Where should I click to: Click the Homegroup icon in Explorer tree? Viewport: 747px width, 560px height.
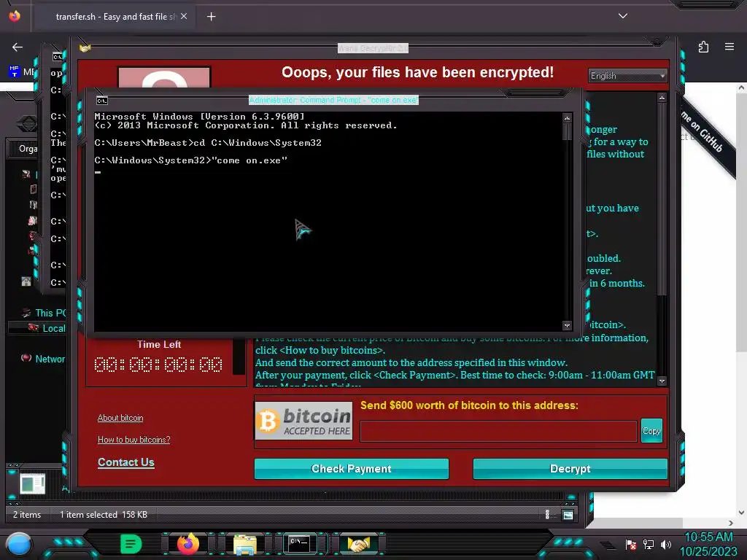tap(26, 281)
